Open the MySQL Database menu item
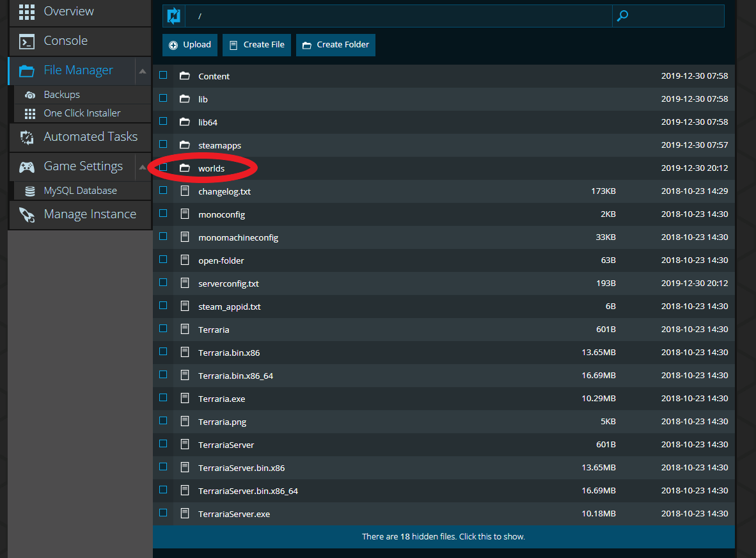 pyautogui.click(x=83, y=191)
